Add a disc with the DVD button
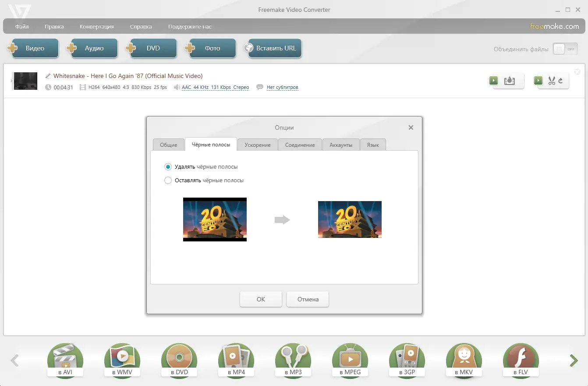588x386 pixels. pos(151,48)
